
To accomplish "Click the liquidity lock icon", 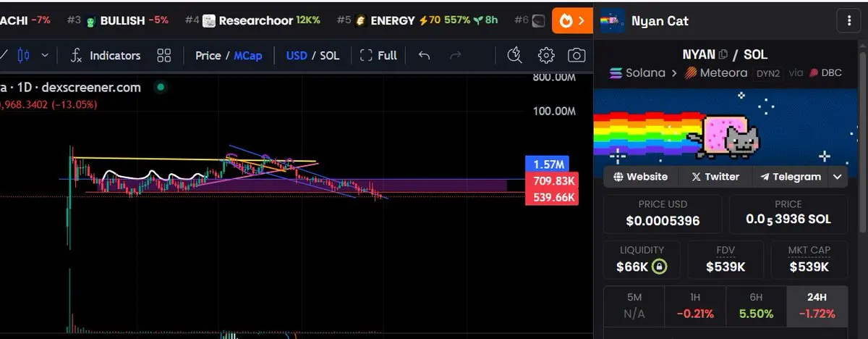I will point(659,267).
